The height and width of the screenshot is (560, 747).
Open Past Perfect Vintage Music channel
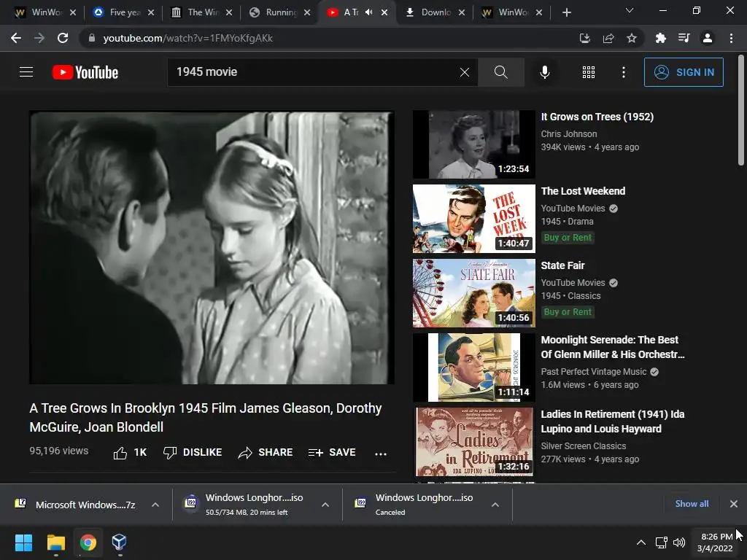pyautogui.click(x=594, y=372)
